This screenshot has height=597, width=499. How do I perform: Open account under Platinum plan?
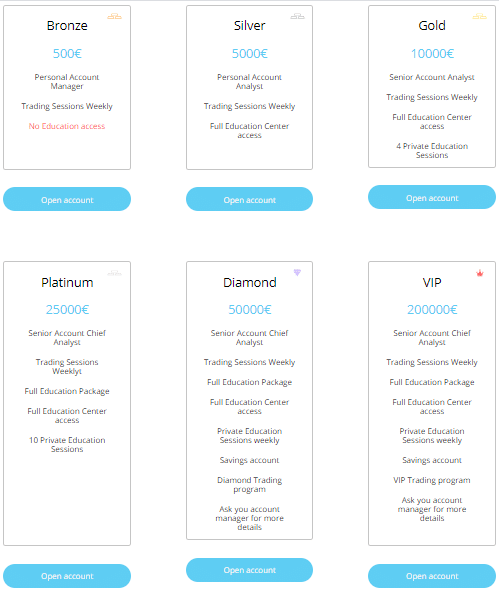tap(67, 576)
